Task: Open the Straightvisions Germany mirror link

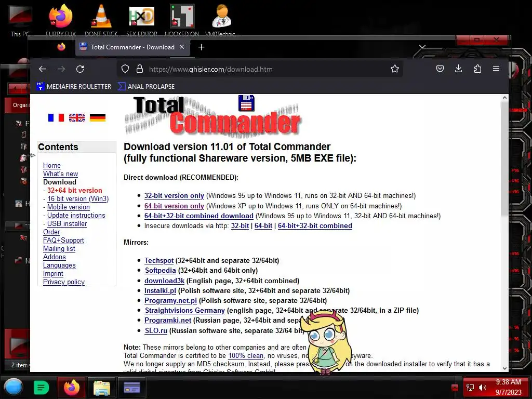Action: point(184,311)
